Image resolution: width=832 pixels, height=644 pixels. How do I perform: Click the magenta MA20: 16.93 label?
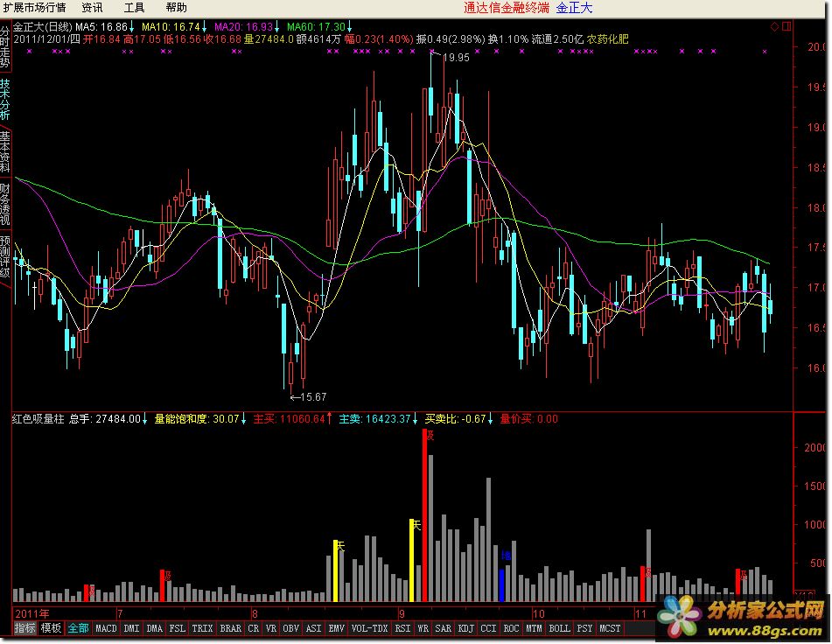click(x=243, y=26)
